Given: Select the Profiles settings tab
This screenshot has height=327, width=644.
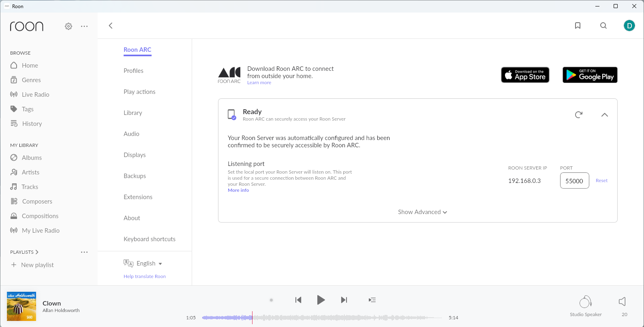Looking at the screenshot, I should (133, 71).
